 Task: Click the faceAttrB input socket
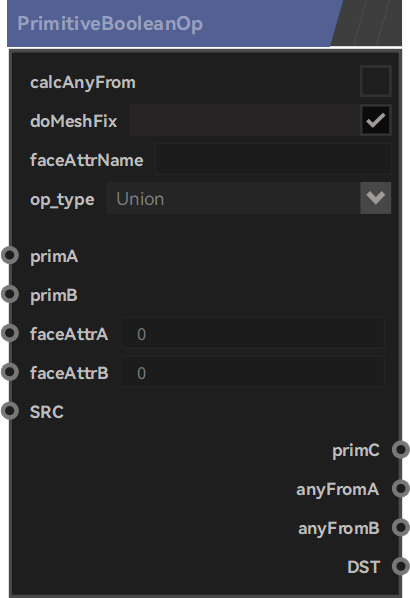point(10,372)
